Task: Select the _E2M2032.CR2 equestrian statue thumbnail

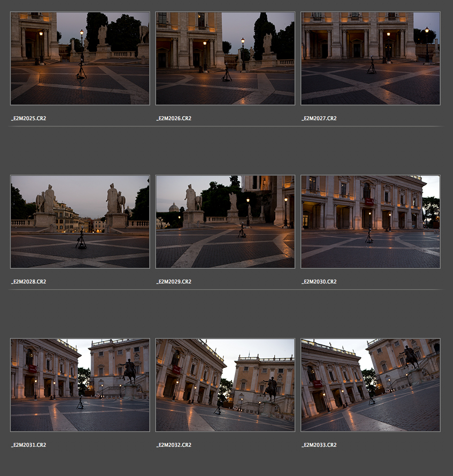Action: click(x=225, y=385)
